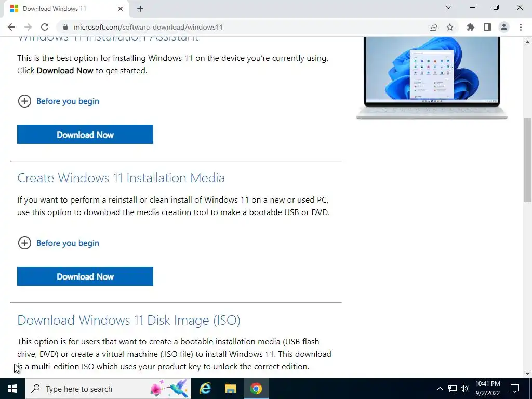Image resolution: width=532 pixels, height=399 pixels.
Task: Click the Windows 11 laptop image
Action: pyautogui.click(x=432, y=78)
